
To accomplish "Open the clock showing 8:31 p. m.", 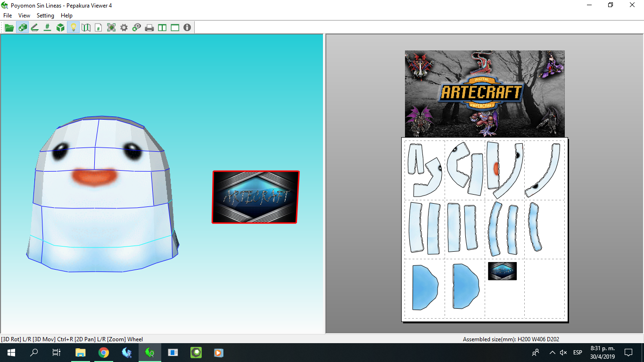I will tap(602, 353).
